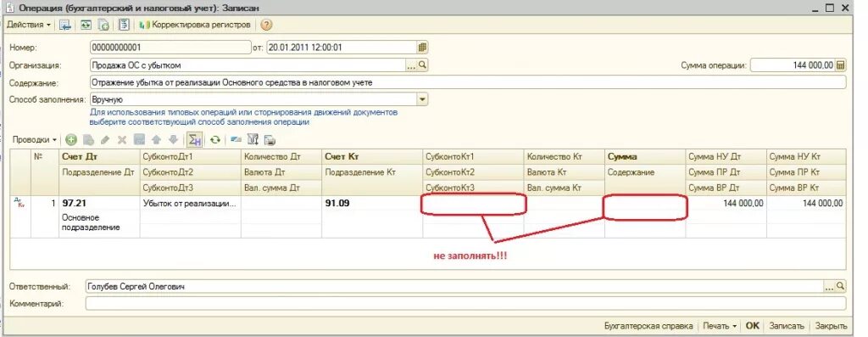The height and width of the screenshot is (337, 868).
Task: Select the credit account cell 91.09
Action: point(372,204)
